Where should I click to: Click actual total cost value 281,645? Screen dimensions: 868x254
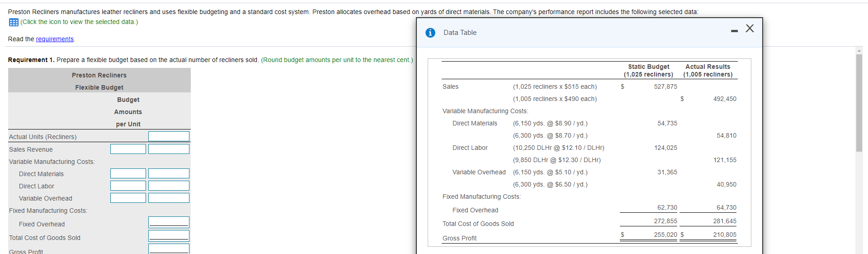click(x=725, y=221)
